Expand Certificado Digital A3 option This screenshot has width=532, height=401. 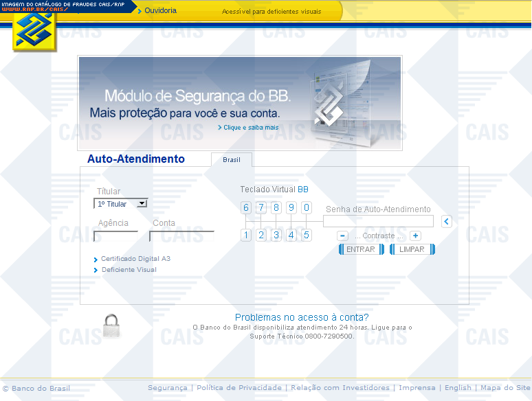coord(135,259)
